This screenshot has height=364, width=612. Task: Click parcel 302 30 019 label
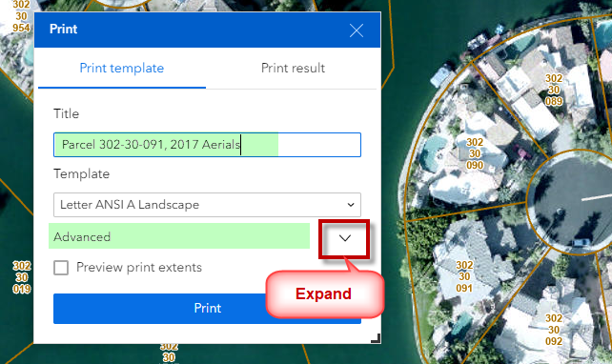tap(22, 277)
